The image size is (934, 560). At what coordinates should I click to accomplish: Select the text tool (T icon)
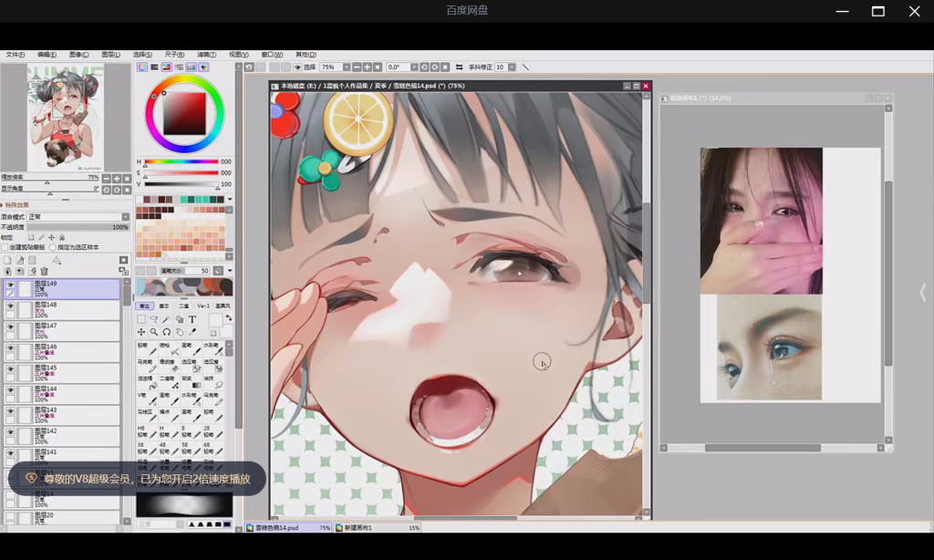(x=192, y=319)
